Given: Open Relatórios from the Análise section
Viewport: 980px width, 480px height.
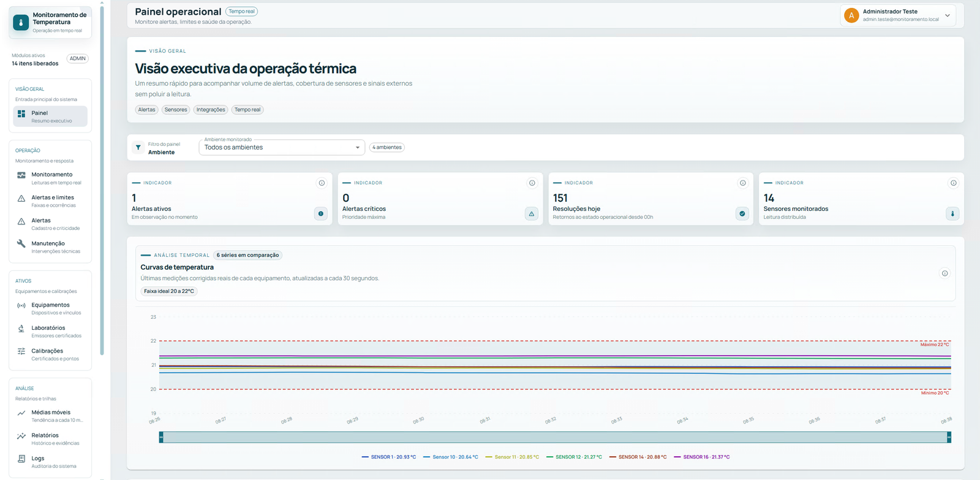Looking at the screenshot, I should [50, 439].
